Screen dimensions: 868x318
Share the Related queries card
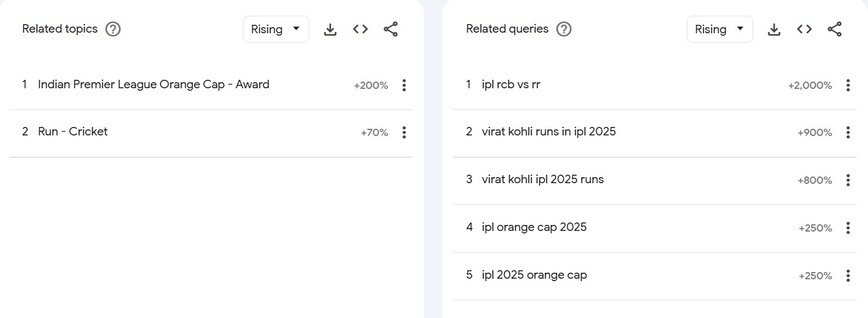pyautogui.click(x=835, y=29)
